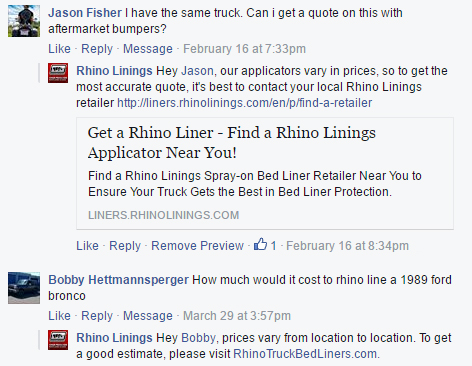The height and width of the screenshot is (366, 472).
Task: Click Rhino Linings logo on Bobby's reply
Action: (58, 340)
